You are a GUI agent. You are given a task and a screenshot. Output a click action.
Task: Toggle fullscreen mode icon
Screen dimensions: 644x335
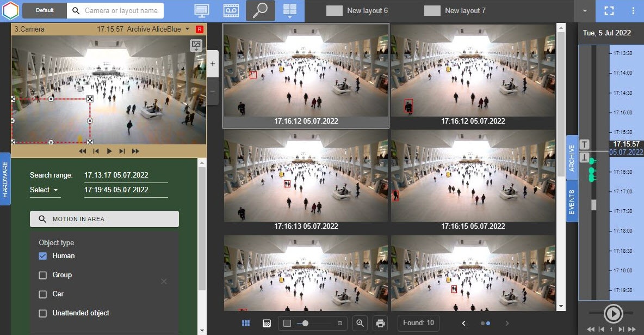609,10
